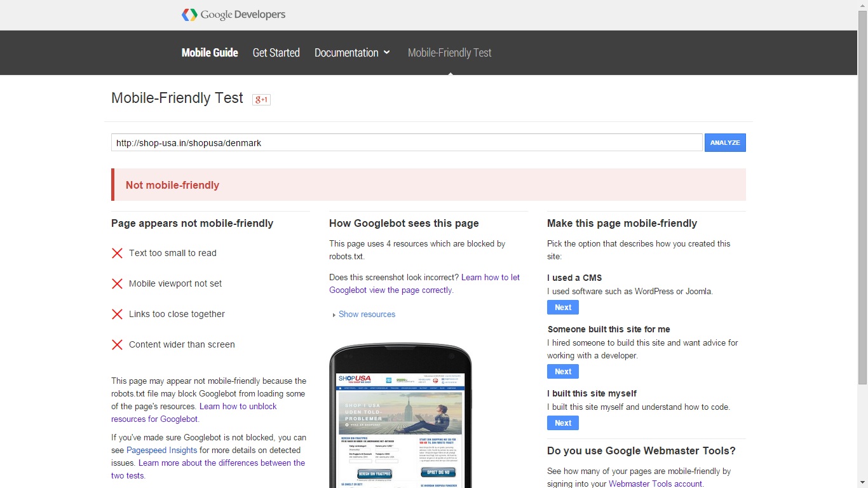
Task: Click the red X beside Content wider than screen
Action: [117, 344]
